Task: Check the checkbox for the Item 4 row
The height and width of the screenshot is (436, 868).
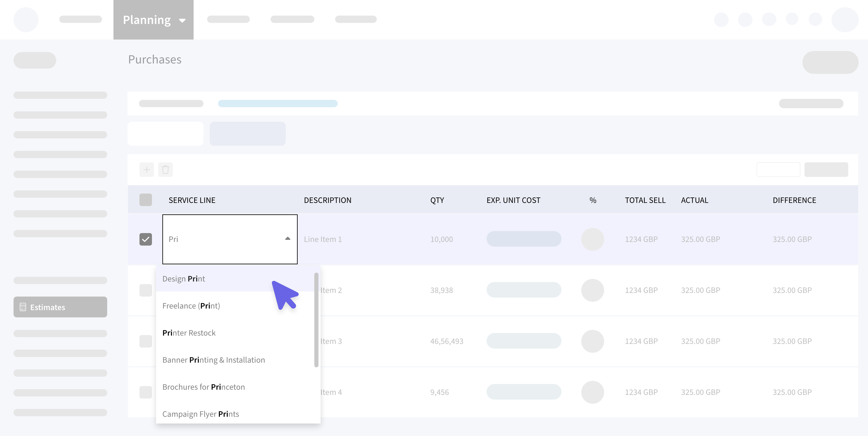Action: click(x=145, y=392)
